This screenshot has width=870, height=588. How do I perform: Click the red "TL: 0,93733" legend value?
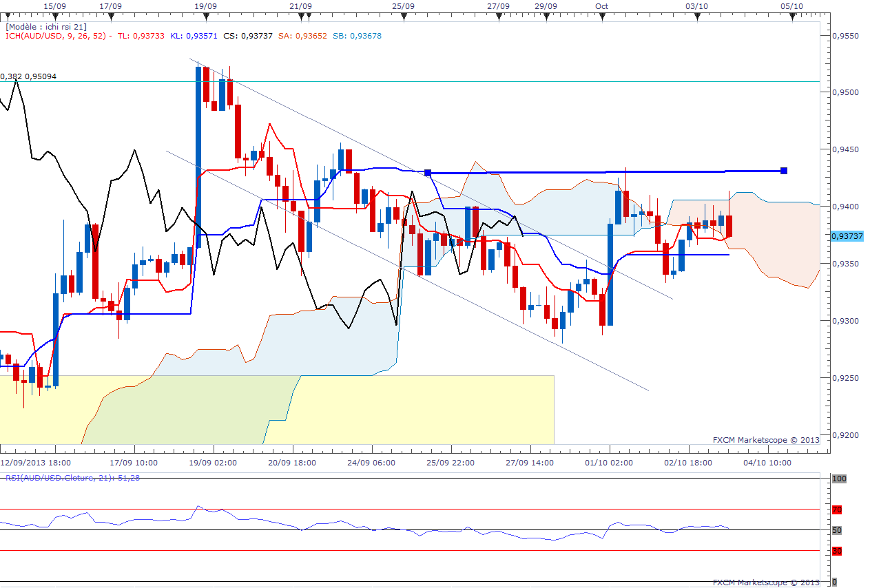141,36
